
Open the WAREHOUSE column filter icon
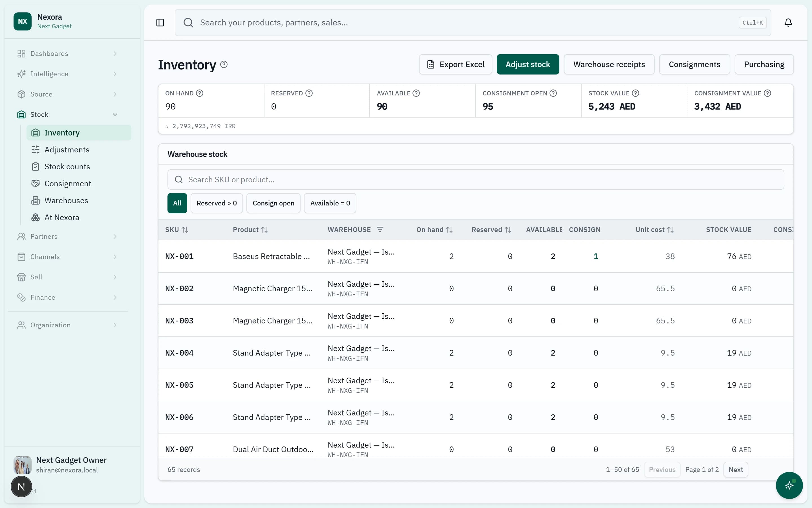[380, 230]
